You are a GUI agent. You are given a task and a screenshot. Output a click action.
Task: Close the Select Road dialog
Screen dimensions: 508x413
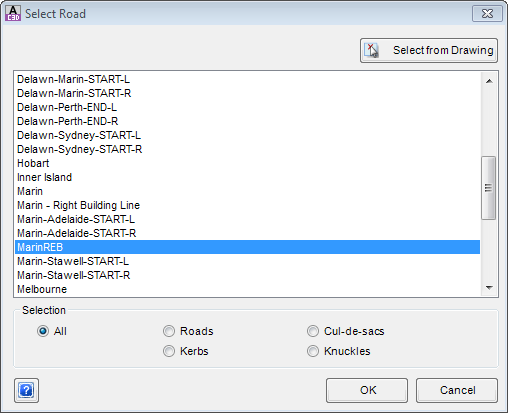tap(487, 14)
